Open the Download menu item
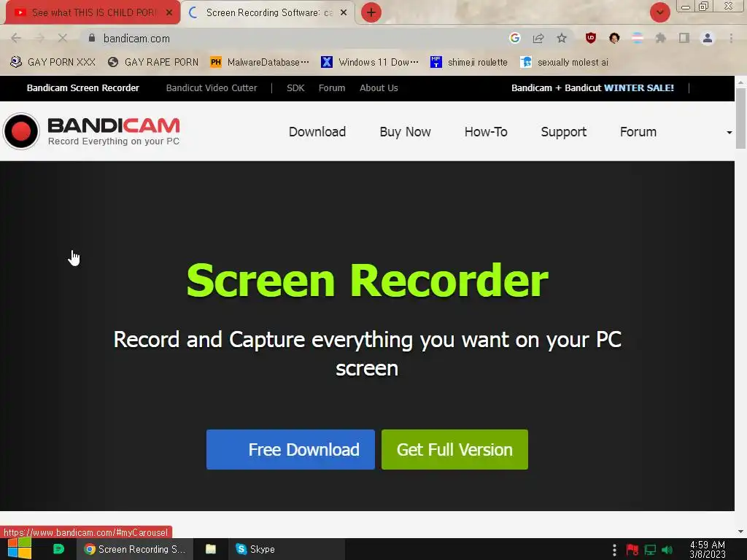747x560 pixels. pyautogui.click(x=317, y=132)
